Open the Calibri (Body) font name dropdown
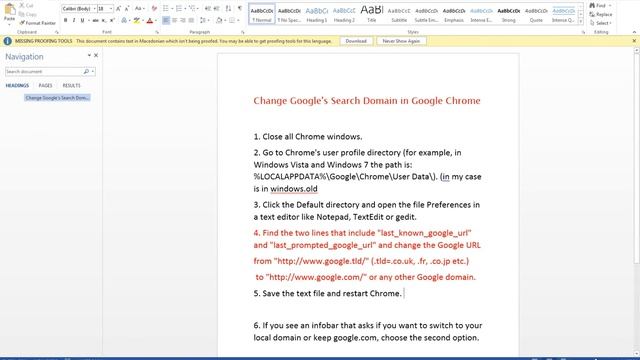 click(x=95, y=9)
